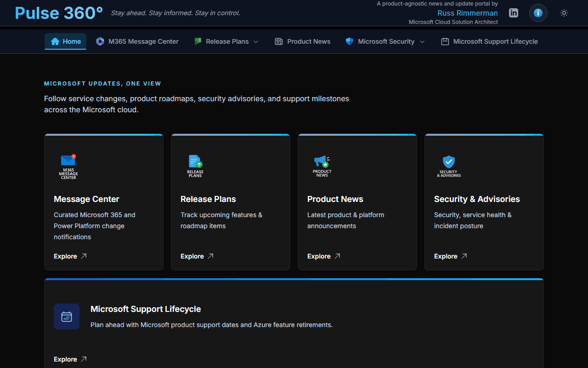588x368 pixels.
Task: Click Explore under Product News
Action: [319, 256]
